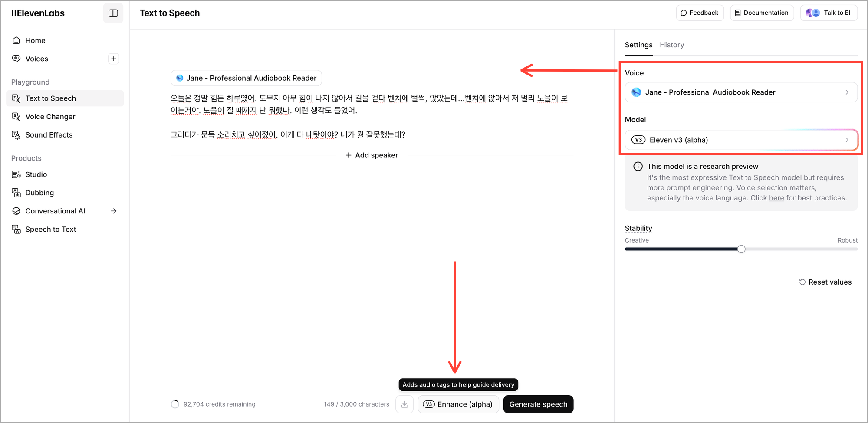Click Reset values
Viewport: 868px width, 423px height.
825,282
